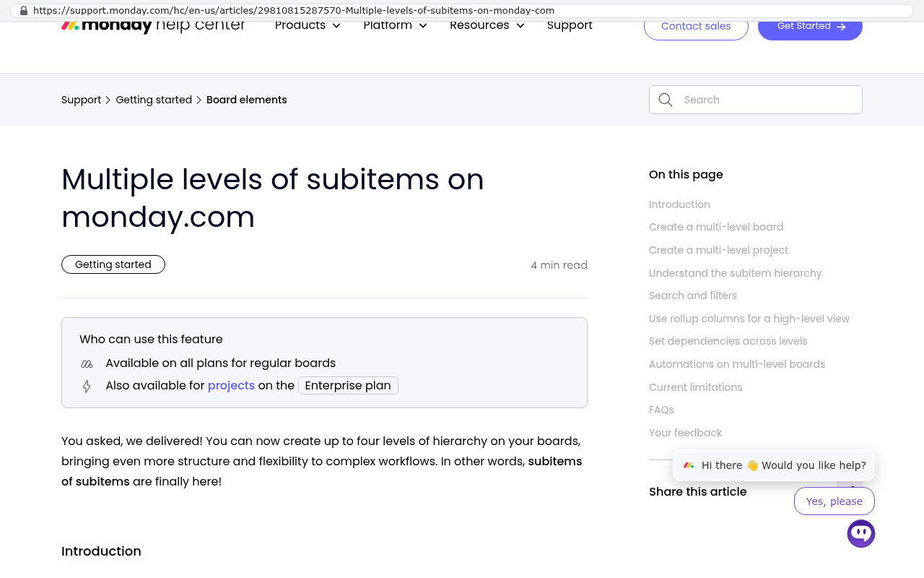924x578 pixels.
Task: Focus the Search input field
Action: 756,100
